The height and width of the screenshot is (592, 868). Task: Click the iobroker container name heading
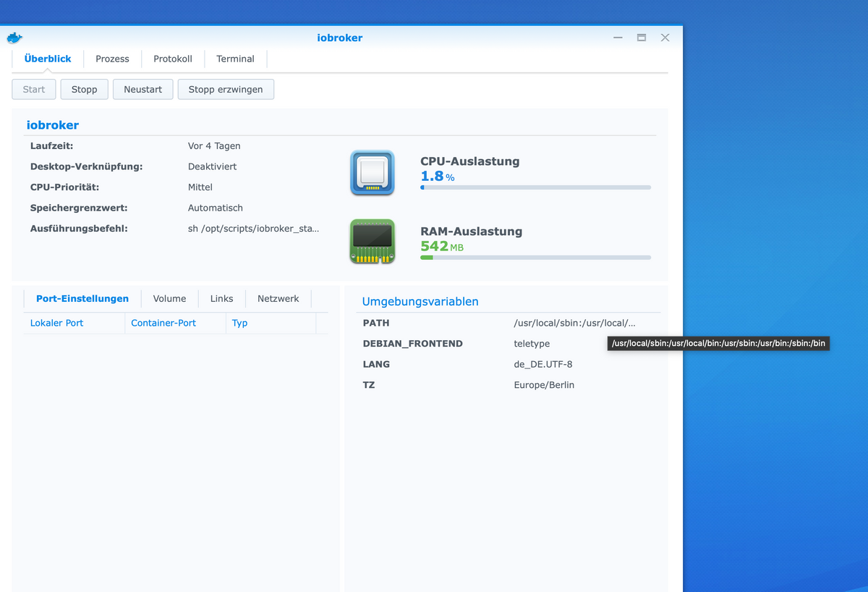pyautogui.click(x=53, y=125)
